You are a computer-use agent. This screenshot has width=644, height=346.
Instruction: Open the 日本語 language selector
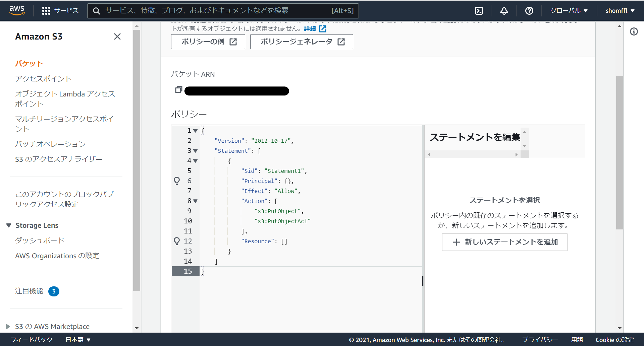78,340
